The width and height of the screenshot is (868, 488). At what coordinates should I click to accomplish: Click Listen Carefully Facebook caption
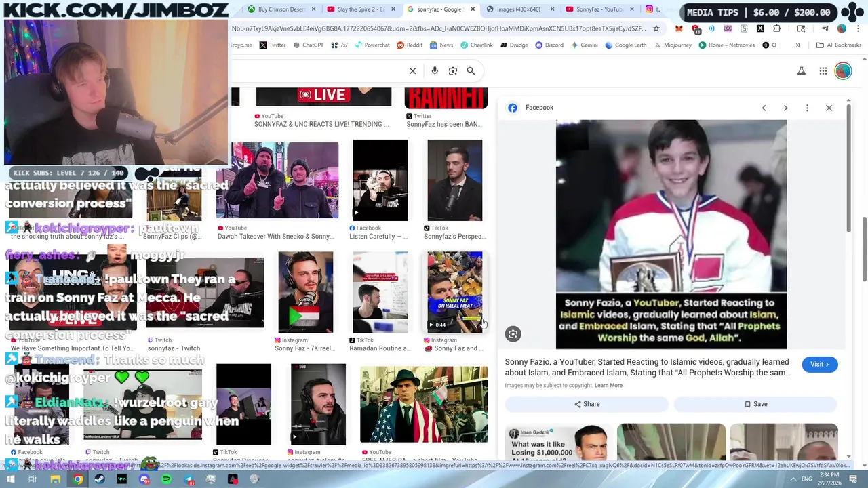[378, 237]
